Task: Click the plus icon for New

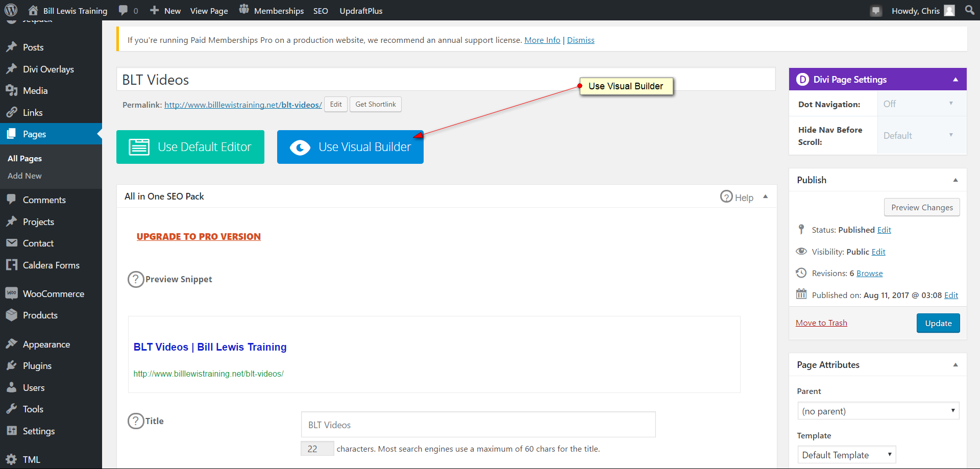Action: (154, 10)
